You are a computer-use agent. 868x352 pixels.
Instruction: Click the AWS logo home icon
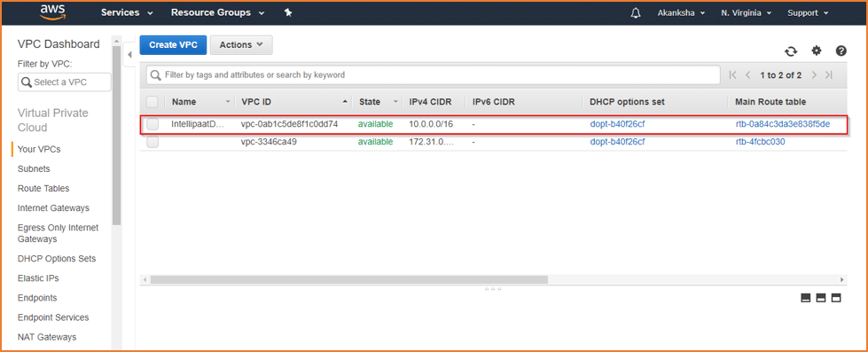(53, 12)
